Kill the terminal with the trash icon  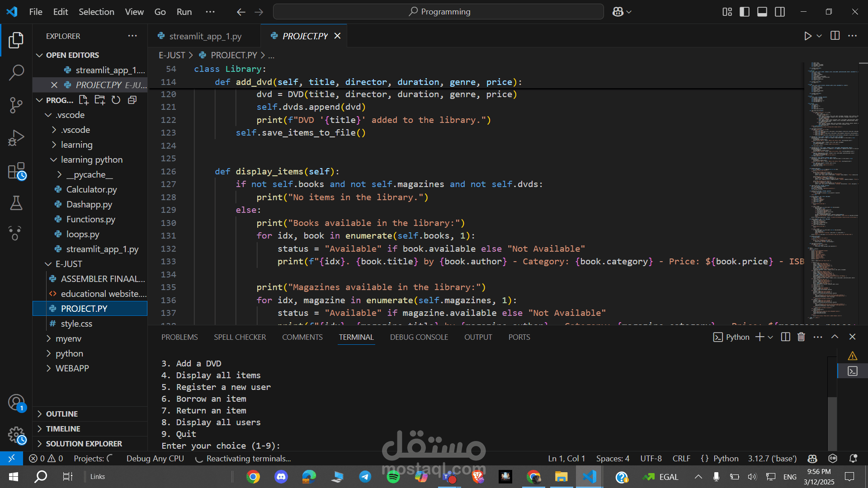(801, 337)
